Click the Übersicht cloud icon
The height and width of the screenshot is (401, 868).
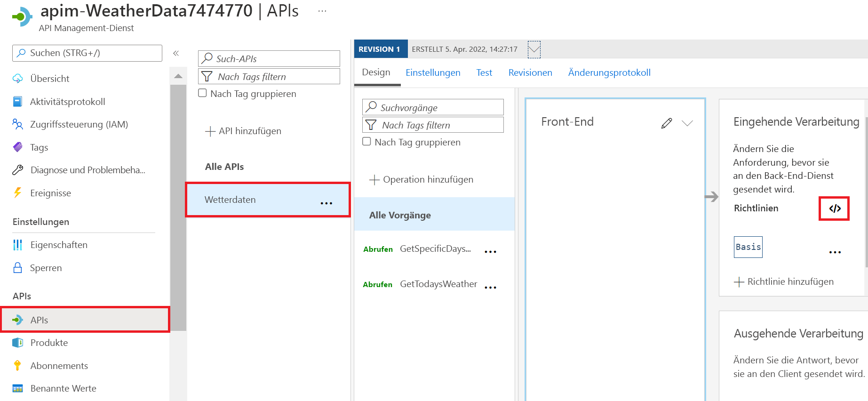(17, 79)
